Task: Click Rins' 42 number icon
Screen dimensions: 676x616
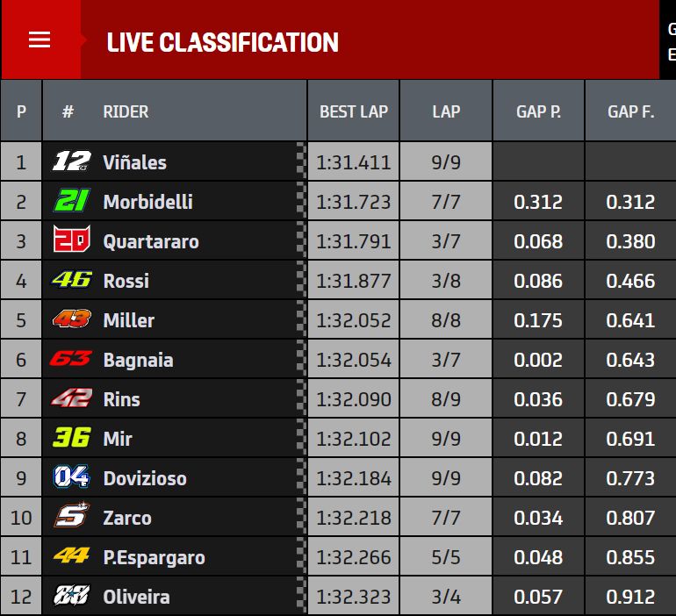Action: (72, 398)
